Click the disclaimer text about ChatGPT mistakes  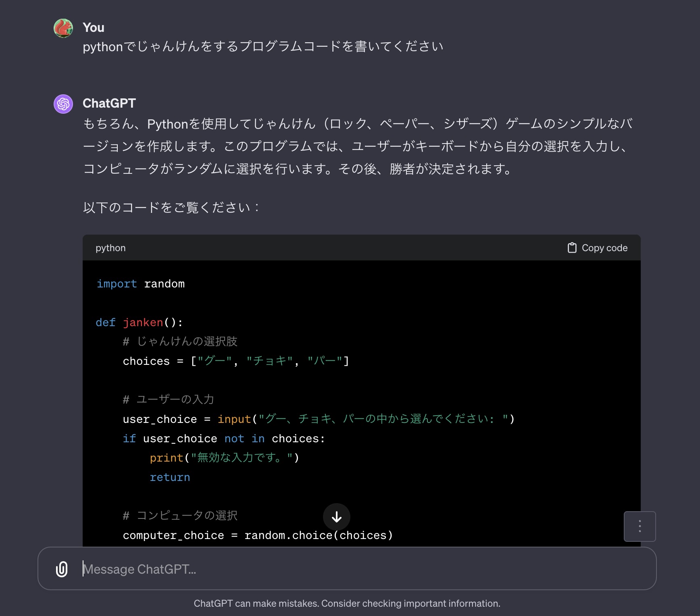pyautogui.click(x=348, y=603)
